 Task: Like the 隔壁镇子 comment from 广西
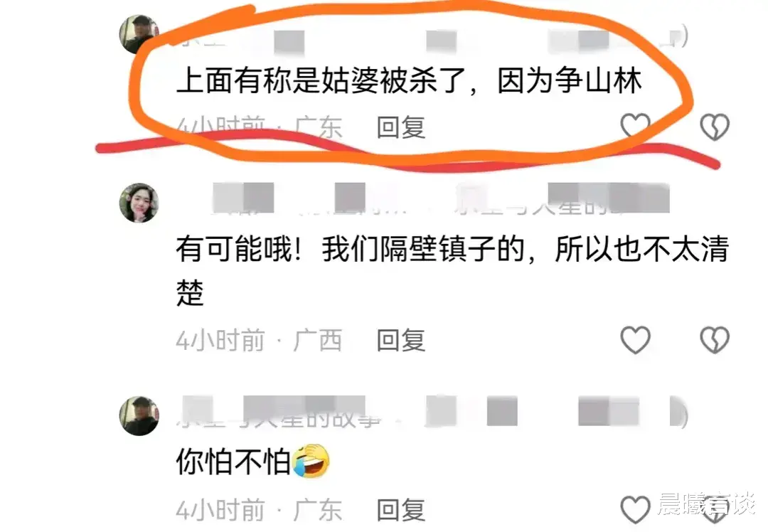pyautogui.click(x=635, y=340)
